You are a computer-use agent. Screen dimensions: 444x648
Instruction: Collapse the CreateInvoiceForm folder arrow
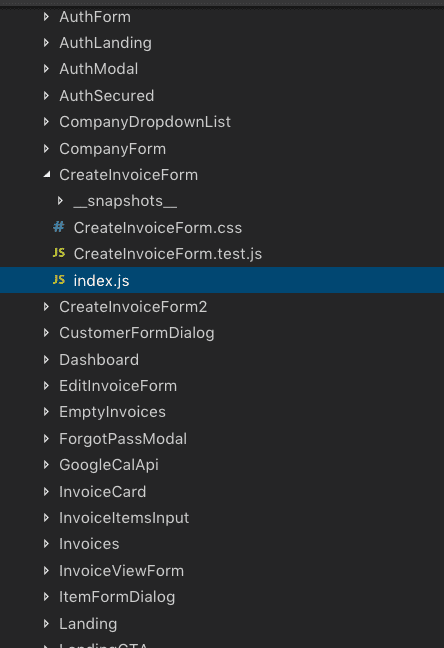(47, 175)
